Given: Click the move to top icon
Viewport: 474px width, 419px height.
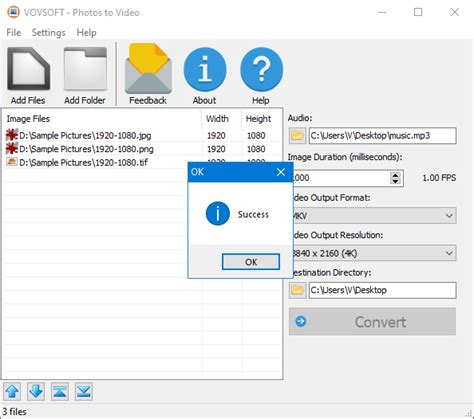Looking at the screenshot, I should [x=60, y=391].
